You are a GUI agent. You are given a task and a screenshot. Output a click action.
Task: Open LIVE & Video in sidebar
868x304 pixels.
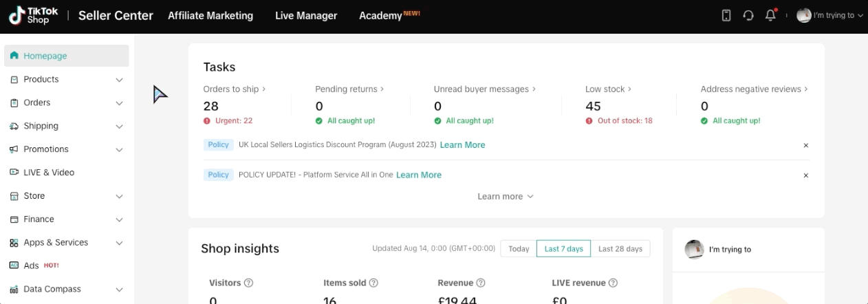point(49,173)
